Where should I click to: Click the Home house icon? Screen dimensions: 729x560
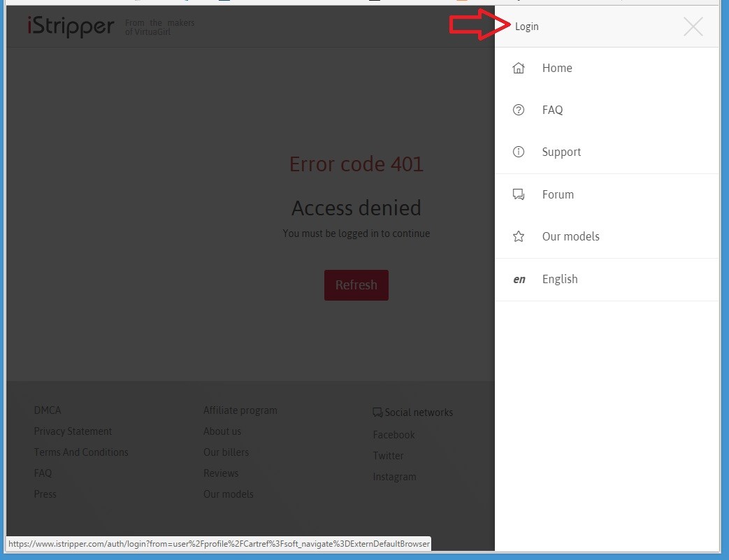pos(519,68)
